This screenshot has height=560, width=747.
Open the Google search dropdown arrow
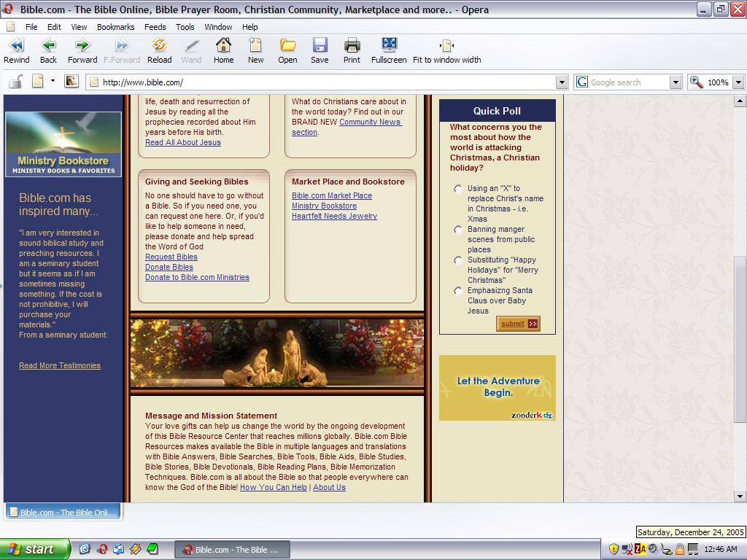[x=676, y=82]
